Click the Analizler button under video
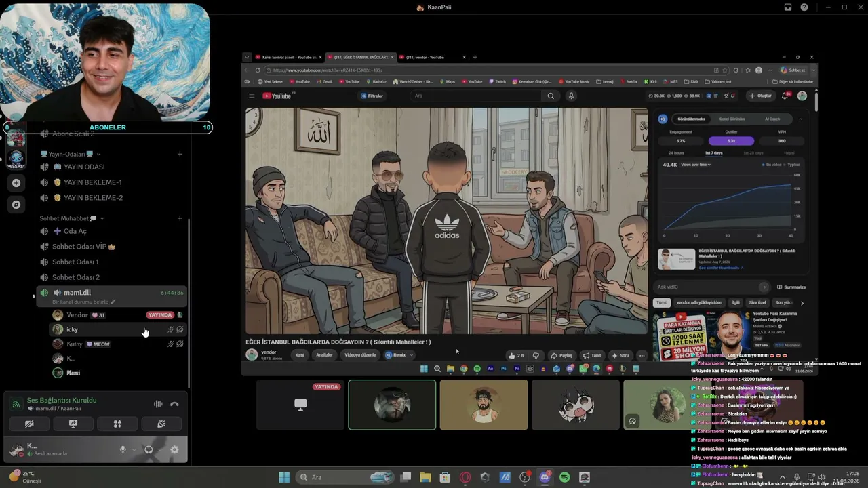This screenshot has width=868, height=488. [x=325, y=355]
